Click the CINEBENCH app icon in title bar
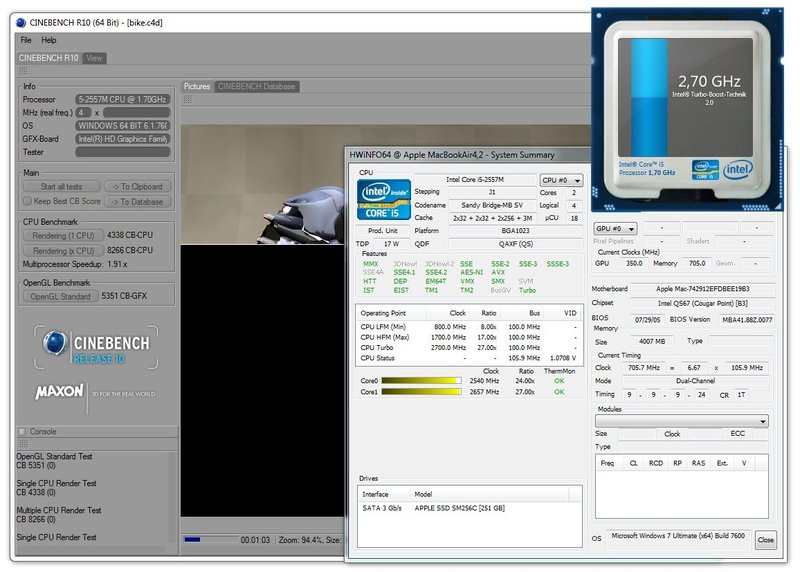 tap(21, 22)
